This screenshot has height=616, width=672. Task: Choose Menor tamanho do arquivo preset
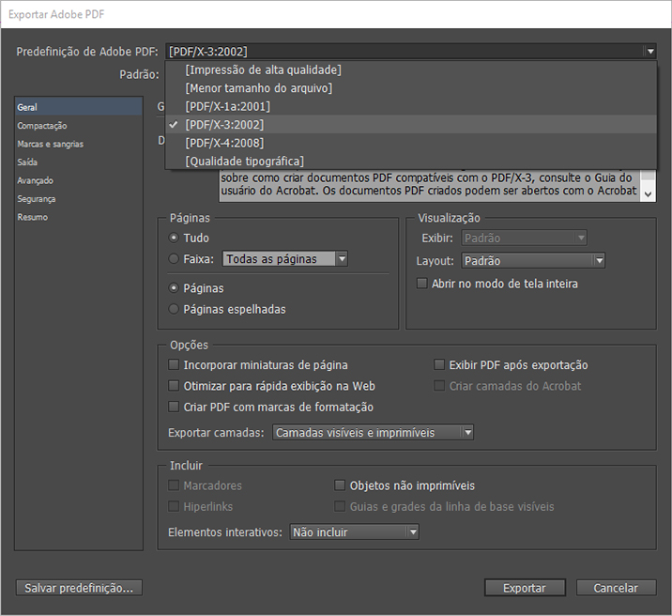(258, 88)
